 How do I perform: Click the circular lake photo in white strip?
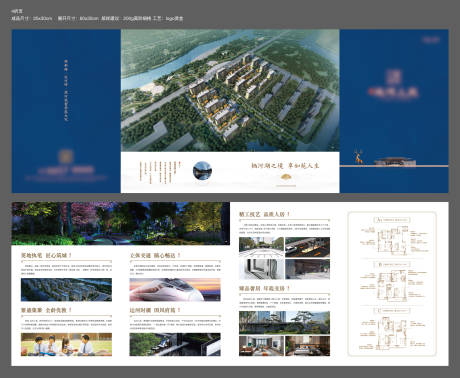[x=202, y=170]
